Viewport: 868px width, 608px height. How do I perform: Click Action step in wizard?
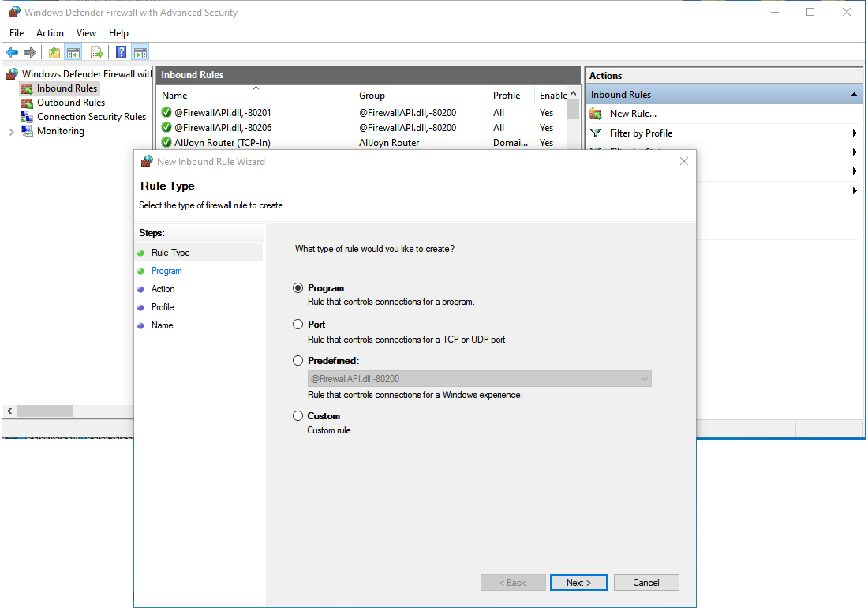(x=163, y=289)
